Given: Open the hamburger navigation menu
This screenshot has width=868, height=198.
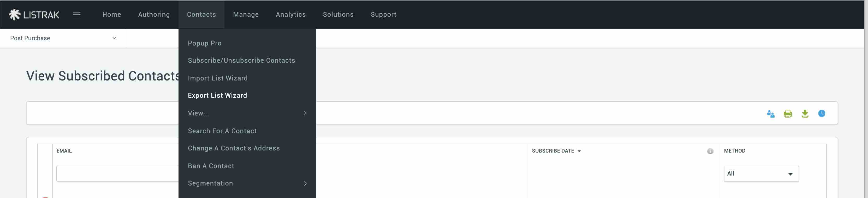Looking at the screenshot, I should [x=77, y=15].
